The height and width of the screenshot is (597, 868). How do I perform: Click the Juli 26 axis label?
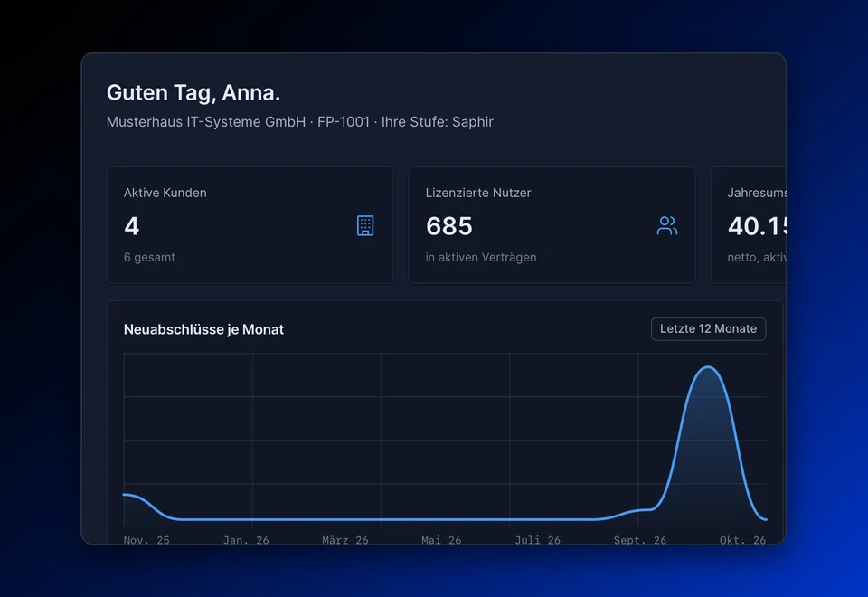point(537,540)
